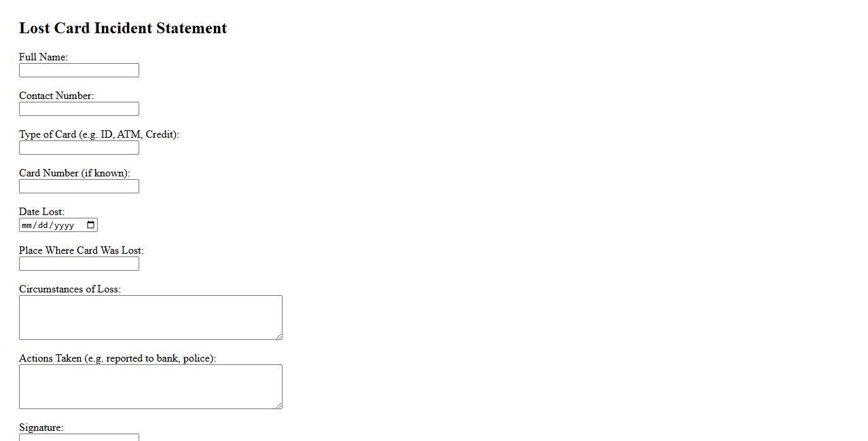Grab the Circumstances of Loss textarea resize handle
The image size is (868, 441).
(278, 336)
